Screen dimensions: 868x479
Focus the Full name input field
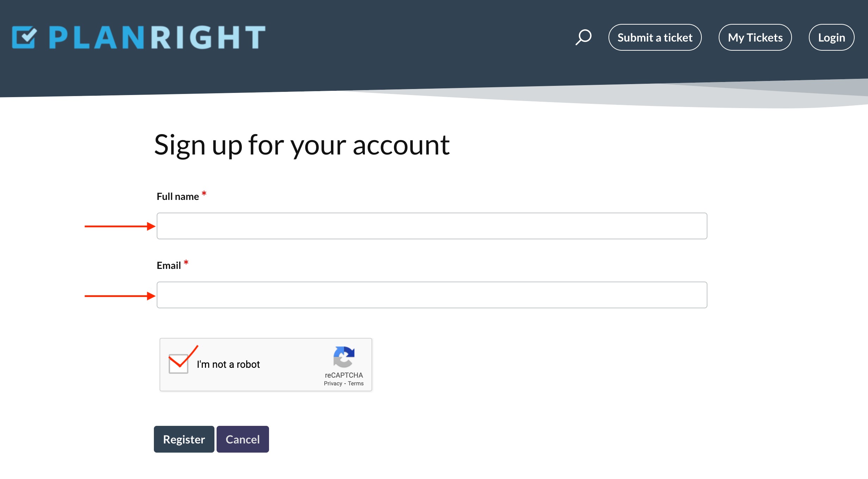click(x=432, y=226)
